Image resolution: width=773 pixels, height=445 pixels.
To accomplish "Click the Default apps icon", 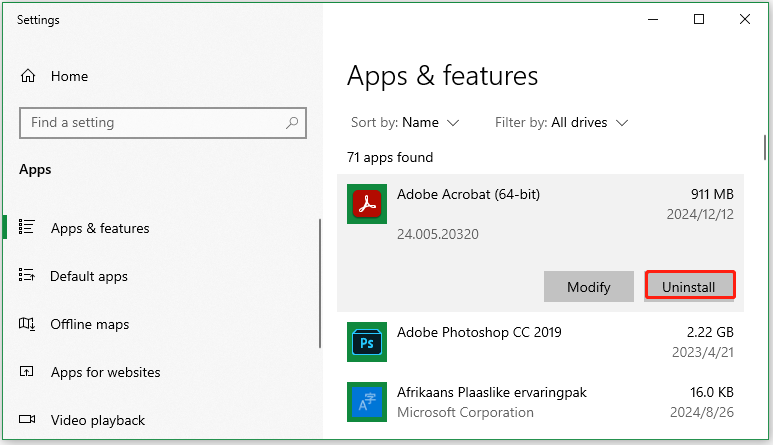I will (x=28, y=276).
